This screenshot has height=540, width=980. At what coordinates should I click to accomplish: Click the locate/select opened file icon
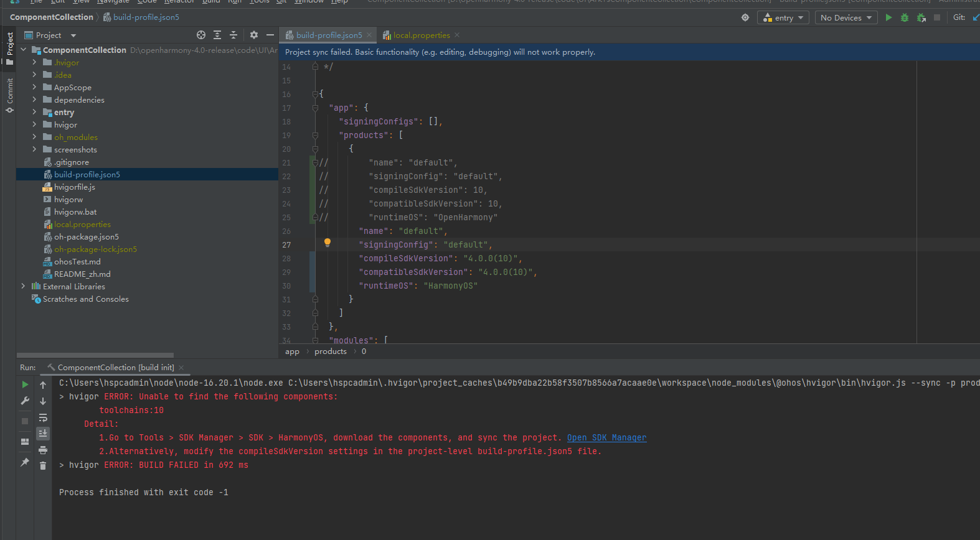200,35
